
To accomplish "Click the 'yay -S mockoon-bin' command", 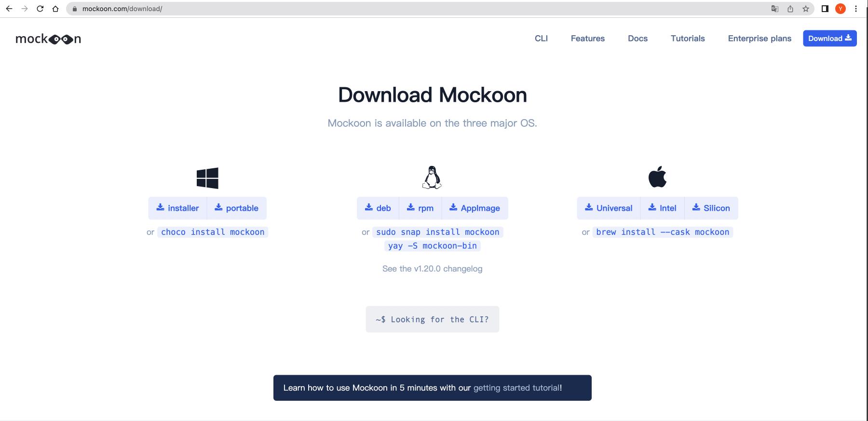I will point(433,246).
